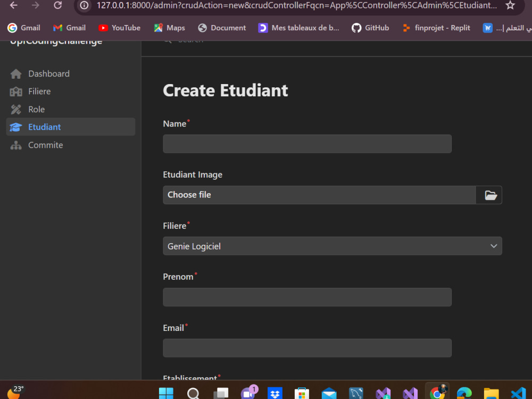Open Mail app from taskbar
532x399 pixels.
[x=329, y=393]
